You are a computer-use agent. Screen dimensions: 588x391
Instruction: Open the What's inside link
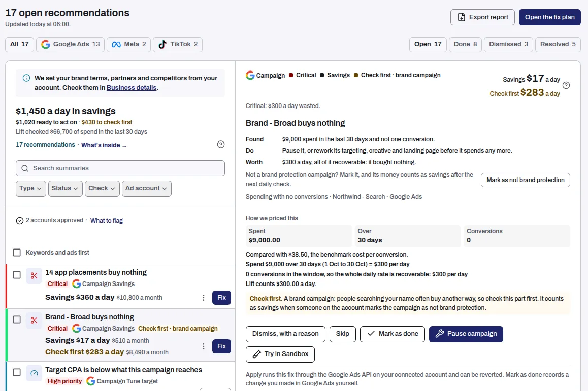(x=104, y=145)
